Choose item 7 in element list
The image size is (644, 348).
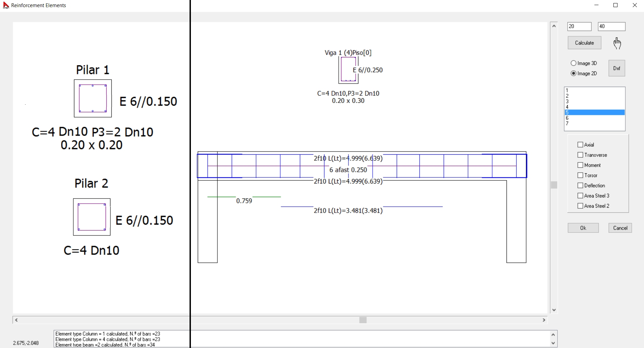click(x=594, y=124)
